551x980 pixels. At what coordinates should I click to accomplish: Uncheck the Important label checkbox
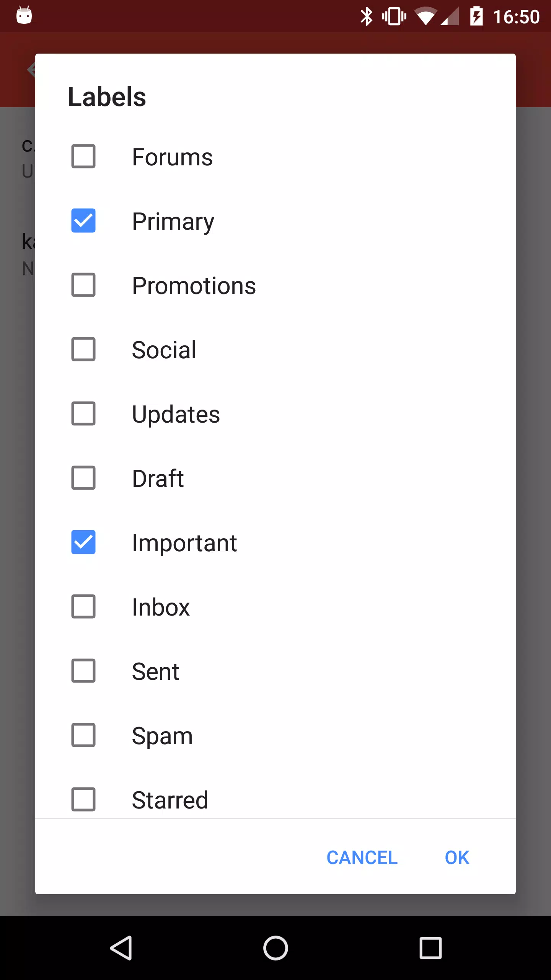click(83, 542)
